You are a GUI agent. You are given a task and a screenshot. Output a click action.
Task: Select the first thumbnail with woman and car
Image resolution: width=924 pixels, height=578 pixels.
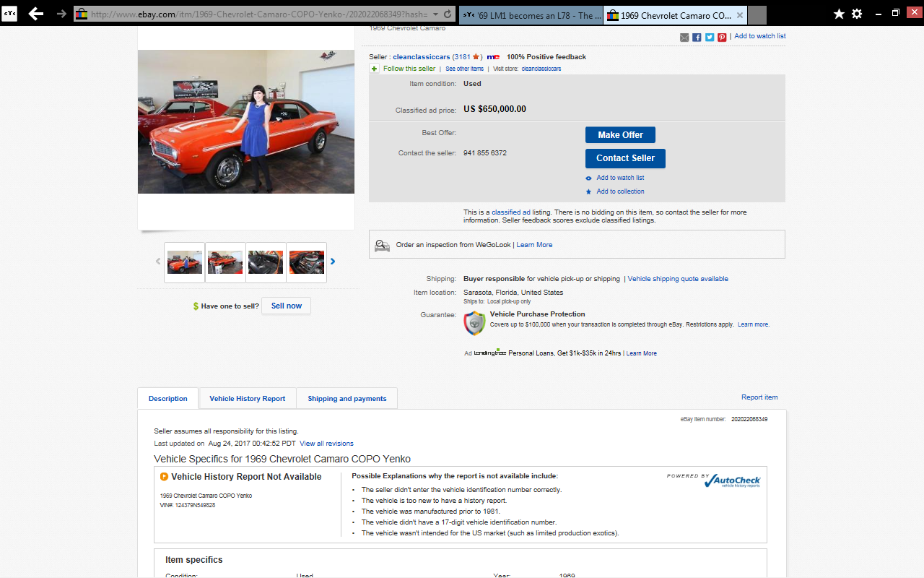[x=185, y=262]
